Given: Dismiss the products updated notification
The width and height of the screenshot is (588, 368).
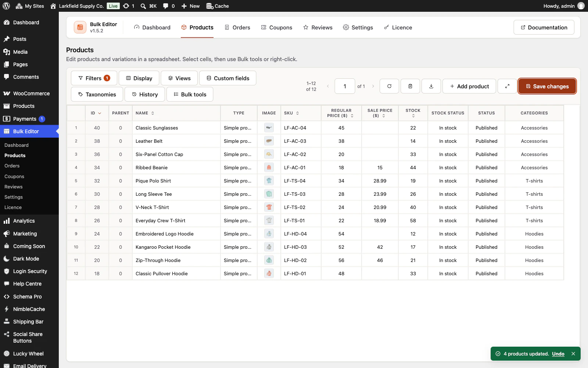Looking at the screenshot, I should (x=573, y=354).
